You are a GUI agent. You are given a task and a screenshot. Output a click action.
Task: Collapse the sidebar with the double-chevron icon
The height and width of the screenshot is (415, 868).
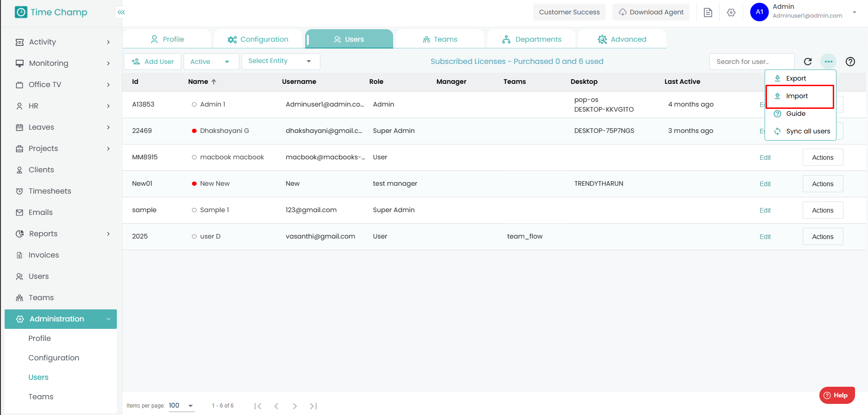(121, 12)
